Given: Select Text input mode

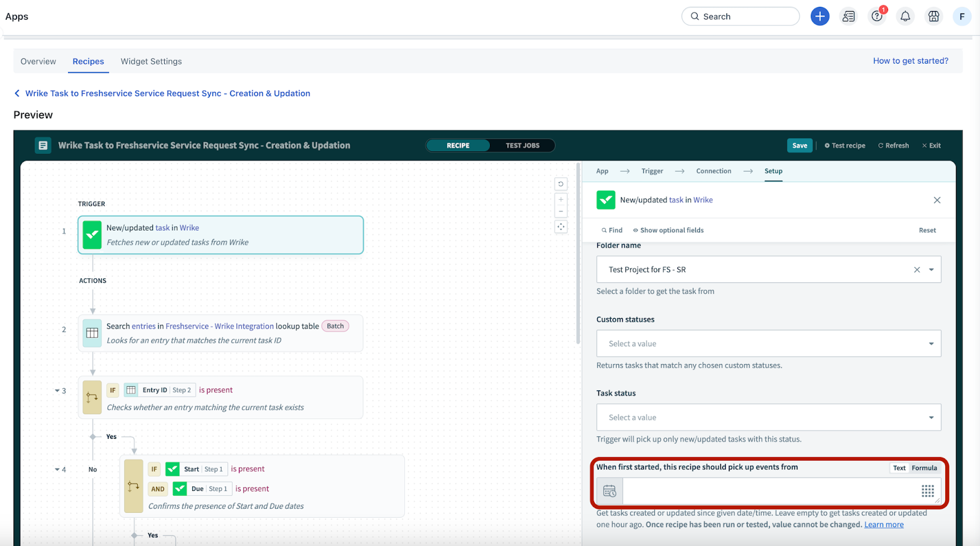Looking at the screenshot, I should coord(899,468).
